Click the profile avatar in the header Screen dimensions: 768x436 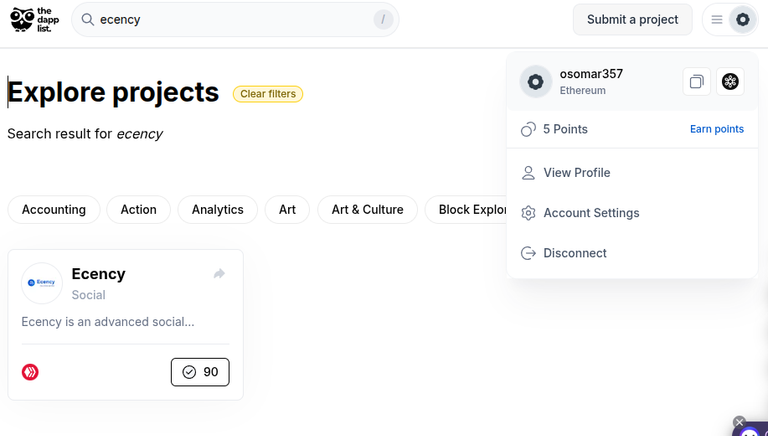point(743,20)
